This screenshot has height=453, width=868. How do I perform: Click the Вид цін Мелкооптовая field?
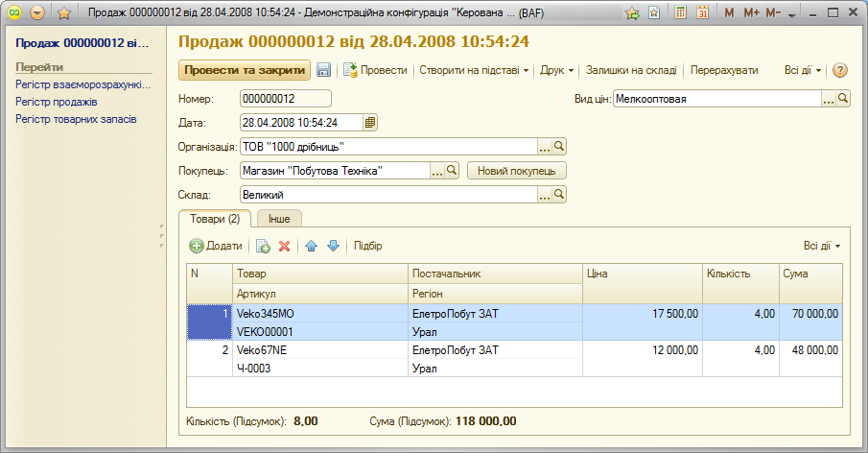click(x=716, y=99)
